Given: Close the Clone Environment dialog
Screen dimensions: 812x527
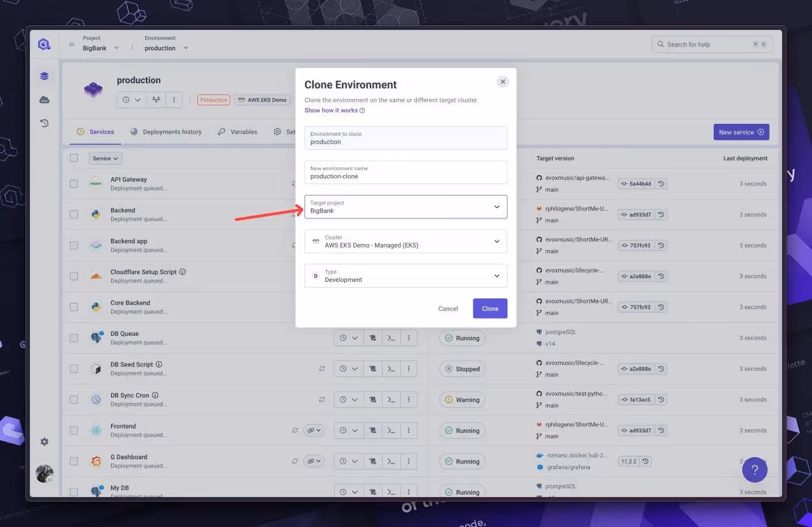Looking at the screenshot, I should coord(502,81).
